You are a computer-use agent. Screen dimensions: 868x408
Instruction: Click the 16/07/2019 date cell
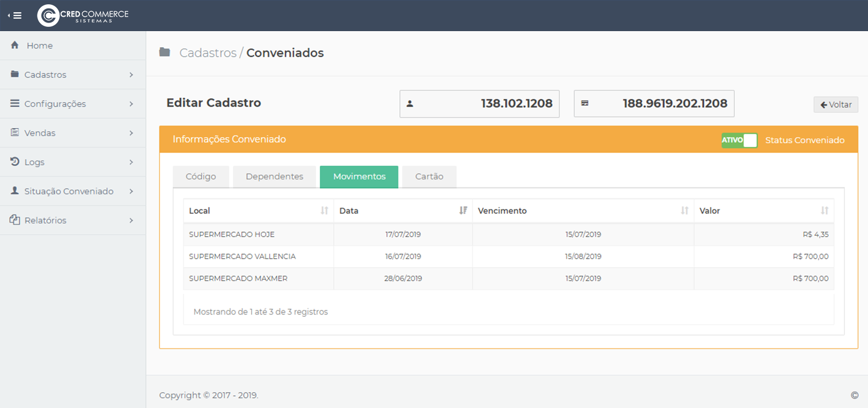403,256
